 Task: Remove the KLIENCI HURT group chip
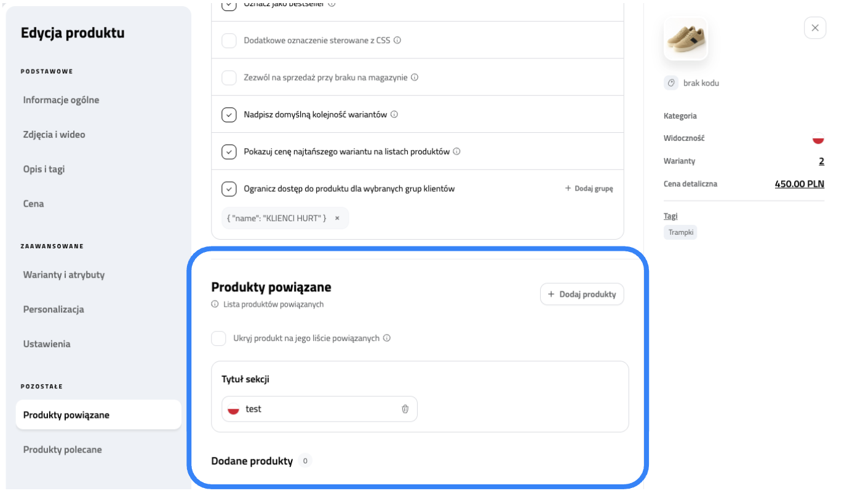(x=337, y=218)
